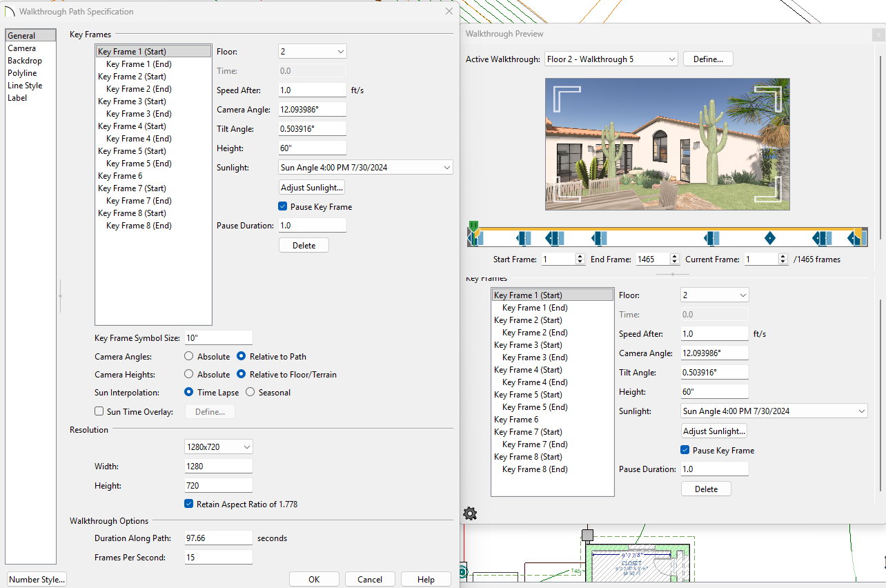Click the diamond Key Frame 6 timeline marker
886x588 pixels.
(x=770, y=238)
